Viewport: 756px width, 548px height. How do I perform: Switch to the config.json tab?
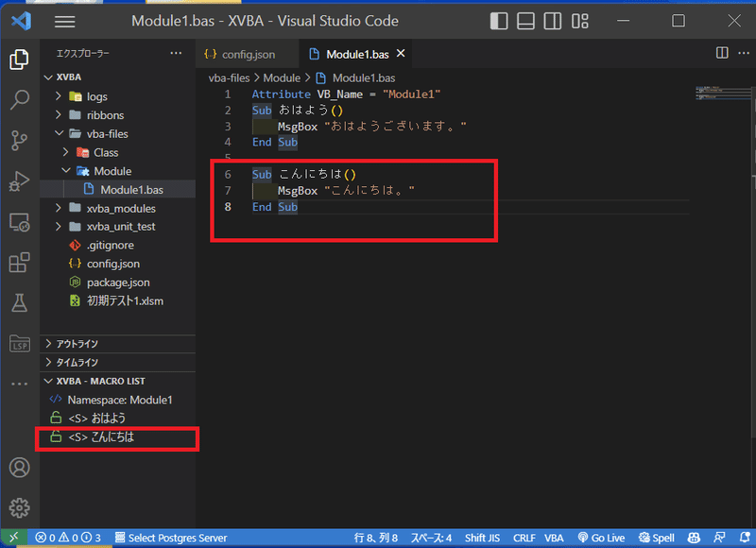coord(247,54)
